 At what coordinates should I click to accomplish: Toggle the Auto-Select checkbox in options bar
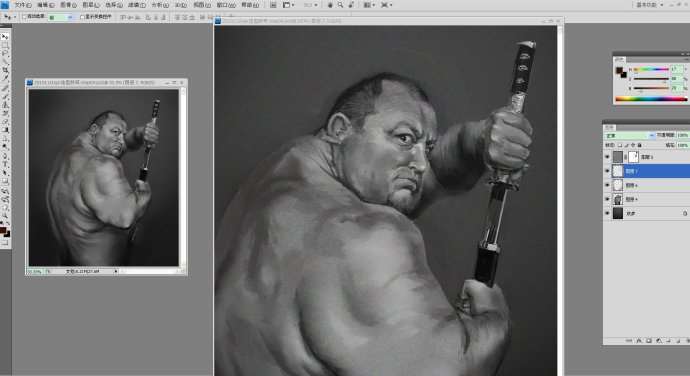[x=24, y=17]
